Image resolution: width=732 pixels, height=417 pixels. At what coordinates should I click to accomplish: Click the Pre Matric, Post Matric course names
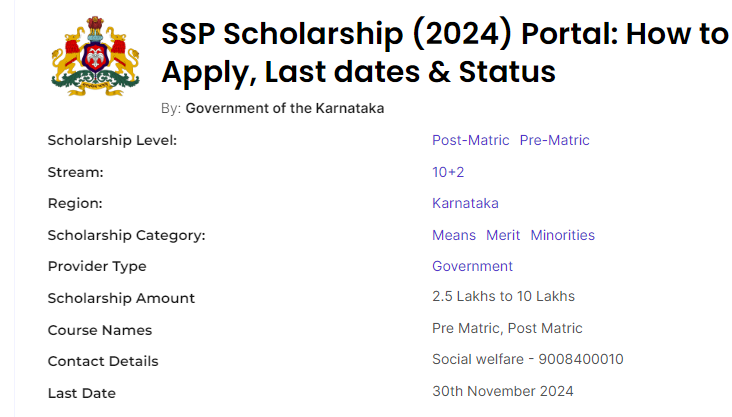tap(507, 328)
